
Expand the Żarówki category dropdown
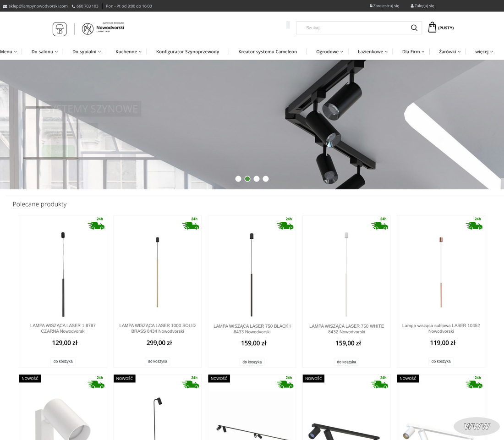pyautogui.click(x=450, y=52)
